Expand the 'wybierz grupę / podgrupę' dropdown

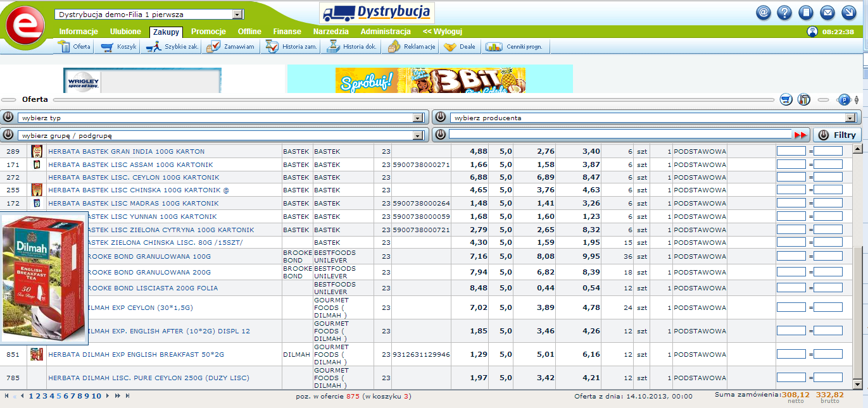[x=417, y=135]
